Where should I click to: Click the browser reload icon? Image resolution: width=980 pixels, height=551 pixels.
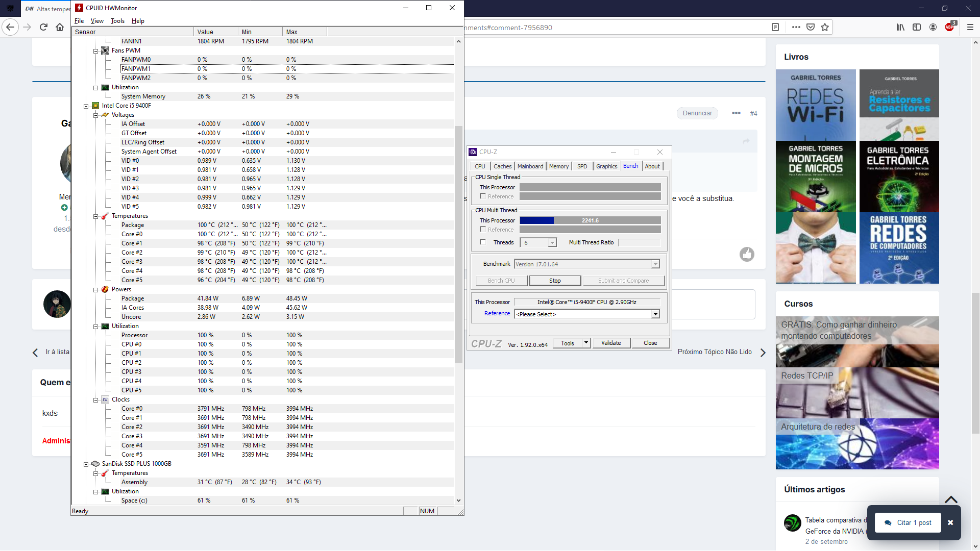[x=43, y=27]
